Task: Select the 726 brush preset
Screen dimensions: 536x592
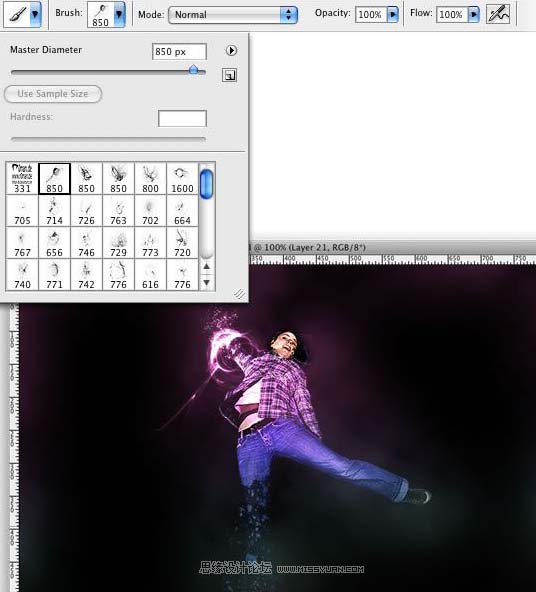Action: click(86, 211)
